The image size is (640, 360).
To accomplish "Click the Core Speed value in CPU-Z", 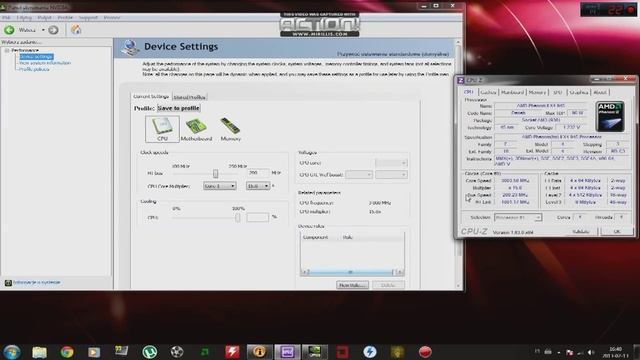I will click(x=515, y=180).
